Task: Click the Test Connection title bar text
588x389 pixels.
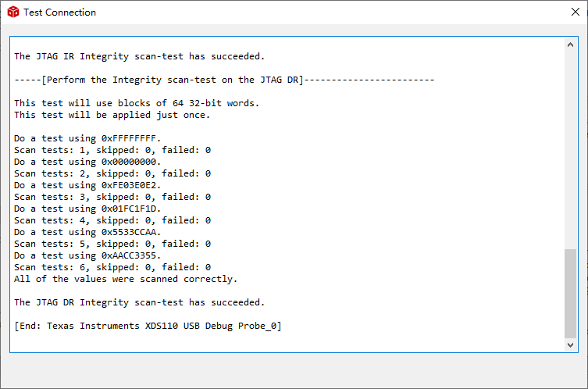Action: point(60,12)
